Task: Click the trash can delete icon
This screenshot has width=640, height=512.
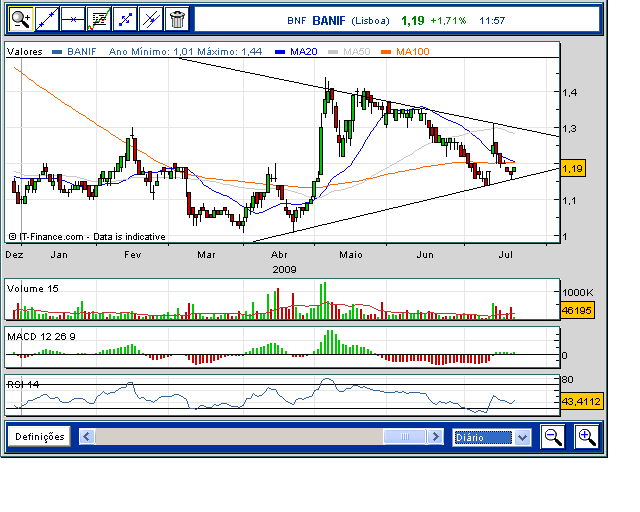Action: [x=176, y=18]
